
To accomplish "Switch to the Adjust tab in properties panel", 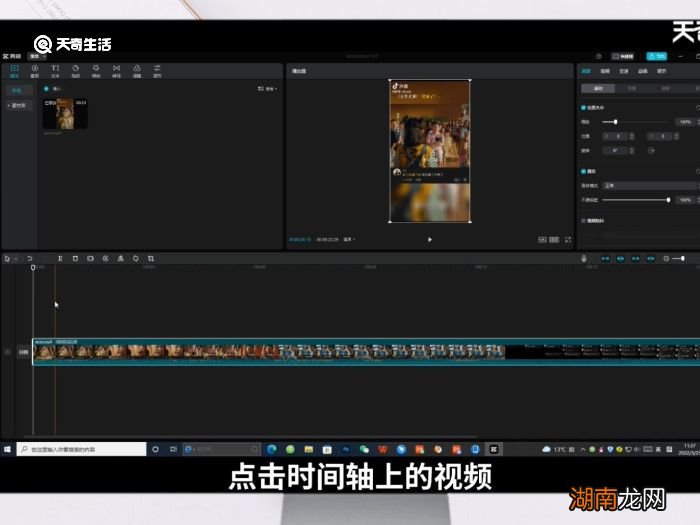I will pos(662,71).
